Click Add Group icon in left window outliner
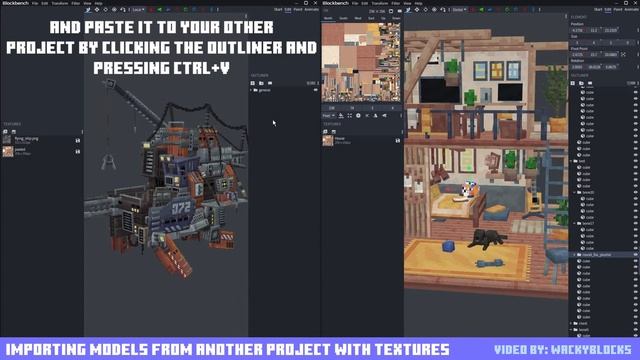The height and width of the screenshot is (360, 640). 261,83
